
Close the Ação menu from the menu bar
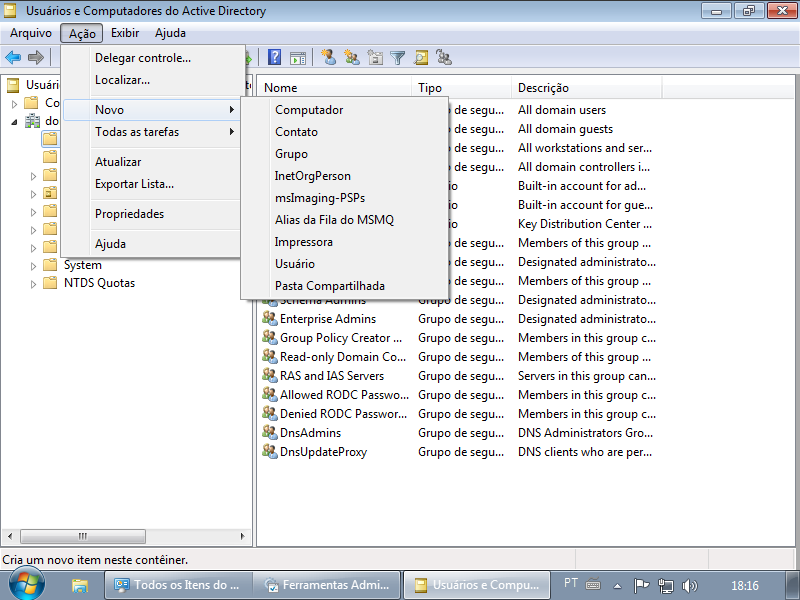tap(82, 33)
